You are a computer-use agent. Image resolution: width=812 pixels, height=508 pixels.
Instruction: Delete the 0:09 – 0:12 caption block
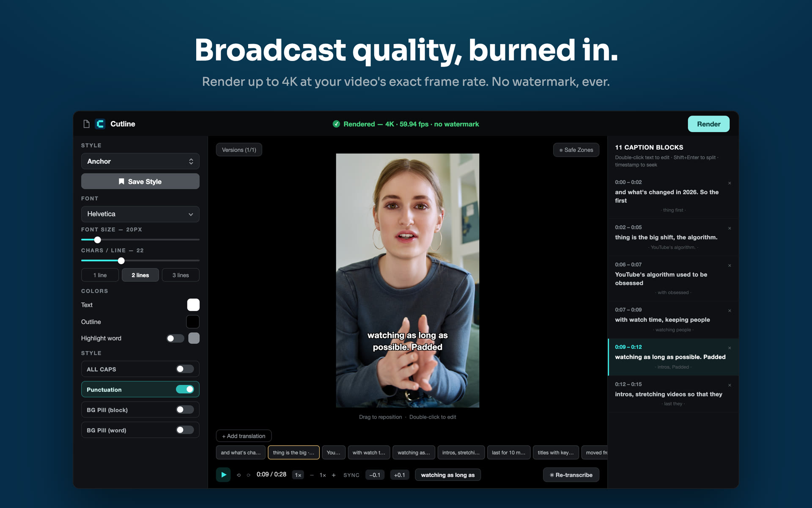click(x=730, y=348)
